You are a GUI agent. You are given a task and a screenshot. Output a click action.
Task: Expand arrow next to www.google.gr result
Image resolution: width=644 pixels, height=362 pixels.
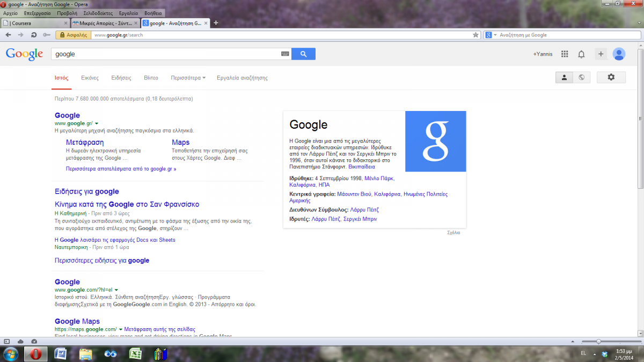[x=97, y=123]
